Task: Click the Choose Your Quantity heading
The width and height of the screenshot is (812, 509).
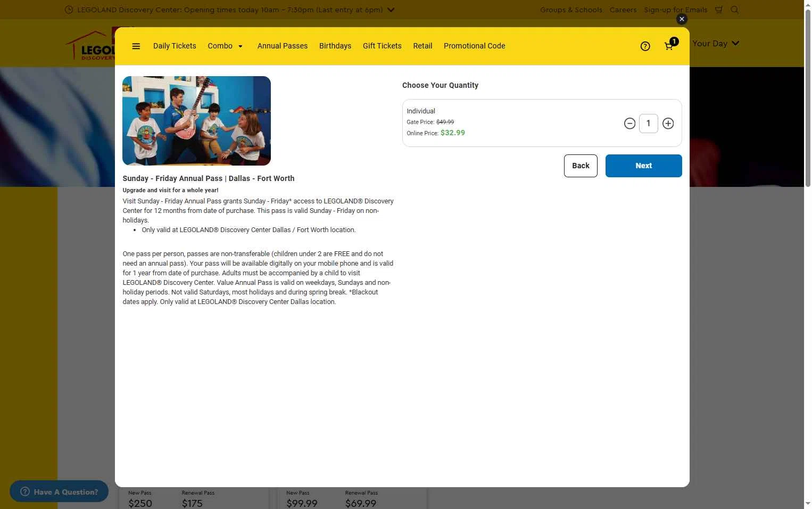Action: (x=440, y=85)
